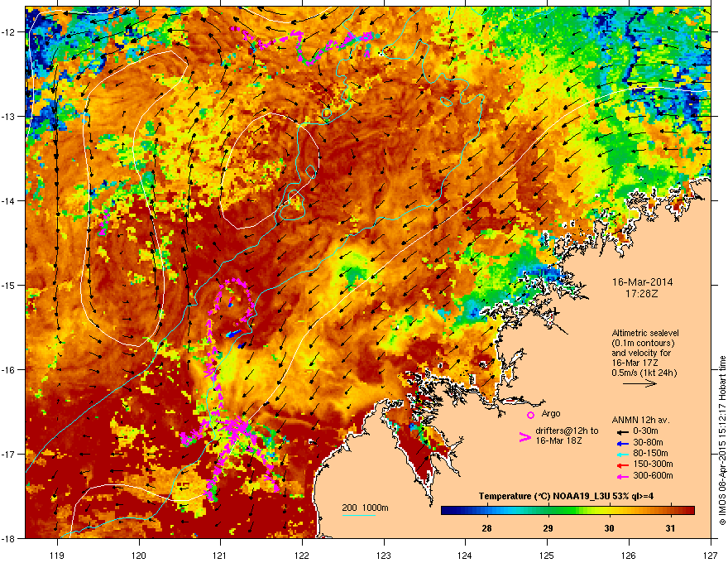728x563 pixels.
Task: Click the color bar tick label 30
Action: pyautogui.click(x=609, y=528)
